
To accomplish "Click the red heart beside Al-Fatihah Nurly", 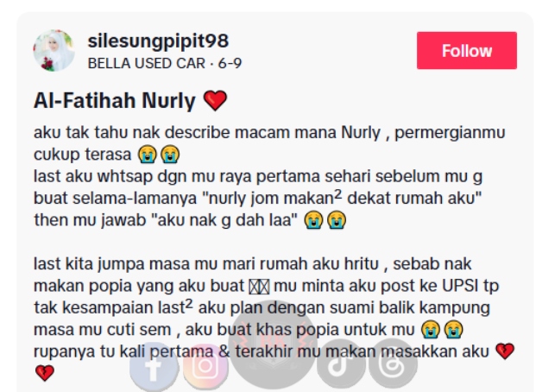I will 215,100.
